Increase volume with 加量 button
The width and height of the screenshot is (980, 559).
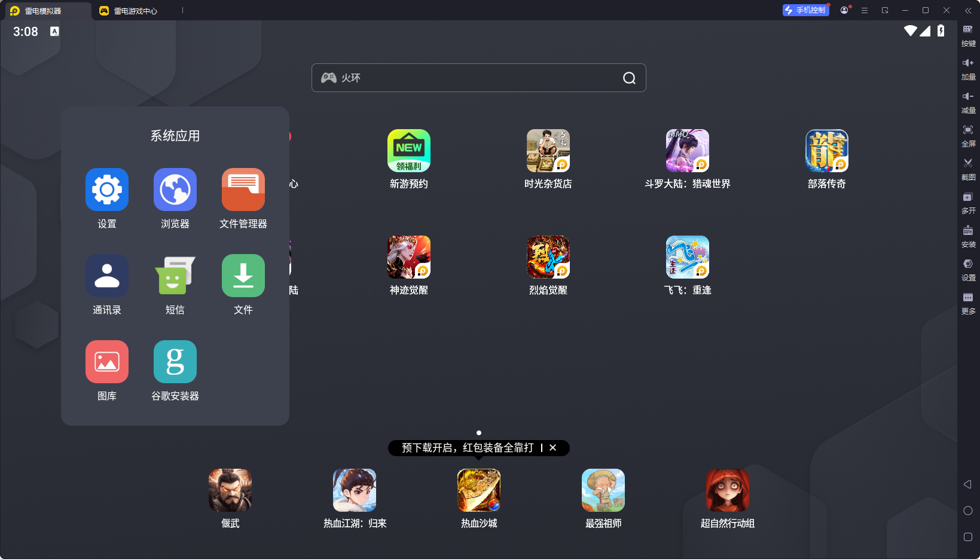968,69
